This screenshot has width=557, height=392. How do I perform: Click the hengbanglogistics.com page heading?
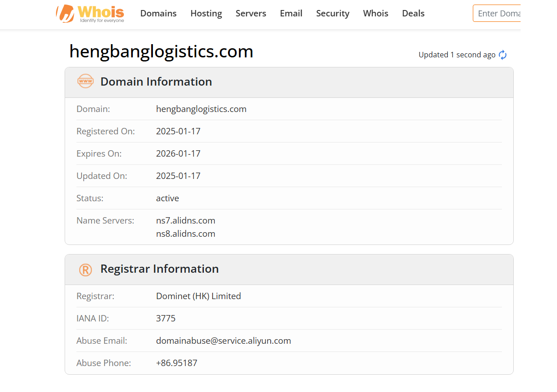click(161, 51)
